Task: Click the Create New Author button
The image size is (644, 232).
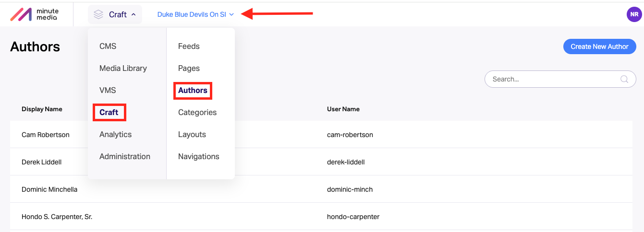Action: click(599, 46)
